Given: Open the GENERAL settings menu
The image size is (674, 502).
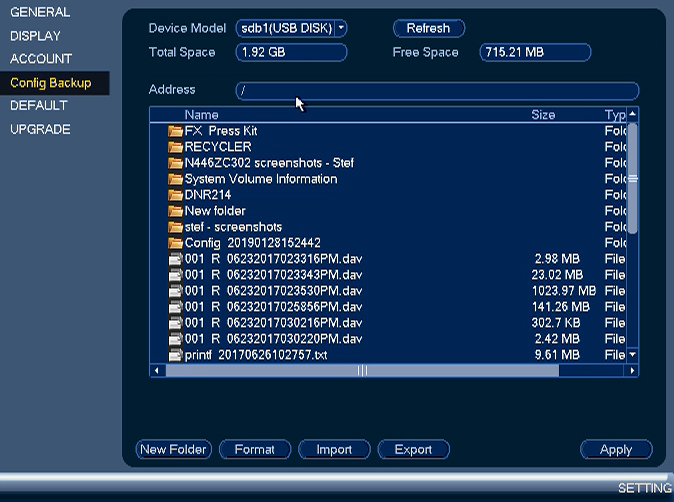Looking at the screenshot, I should click(x=40, y=12).
